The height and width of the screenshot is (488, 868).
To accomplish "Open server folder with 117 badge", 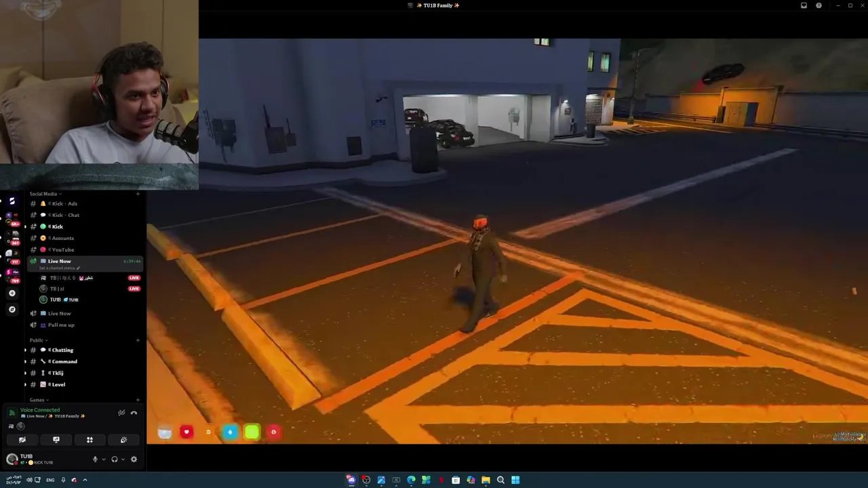I will [x=12, y=256].
